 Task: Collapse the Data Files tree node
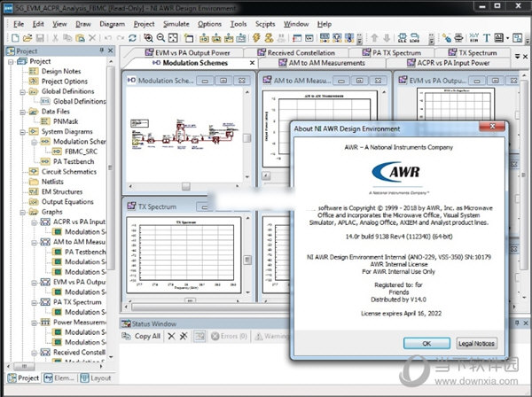(x=23, y=112)
